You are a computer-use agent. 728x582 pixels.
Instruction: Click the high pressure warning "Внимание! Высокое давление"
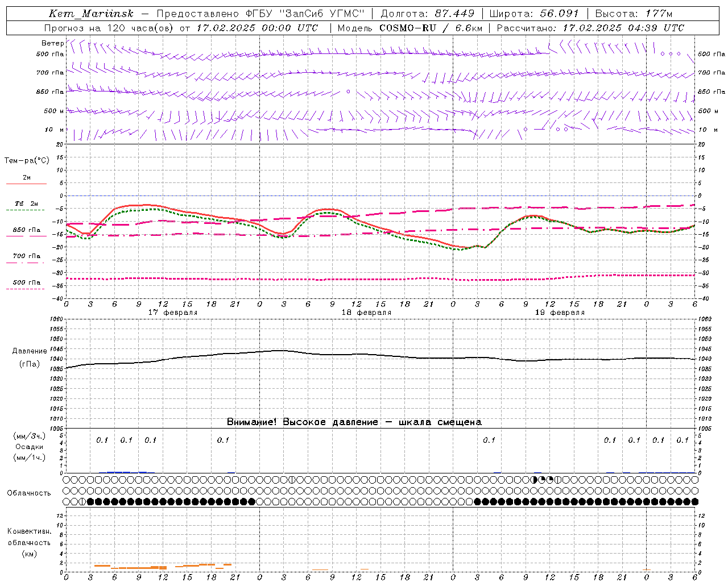point(302,422)
